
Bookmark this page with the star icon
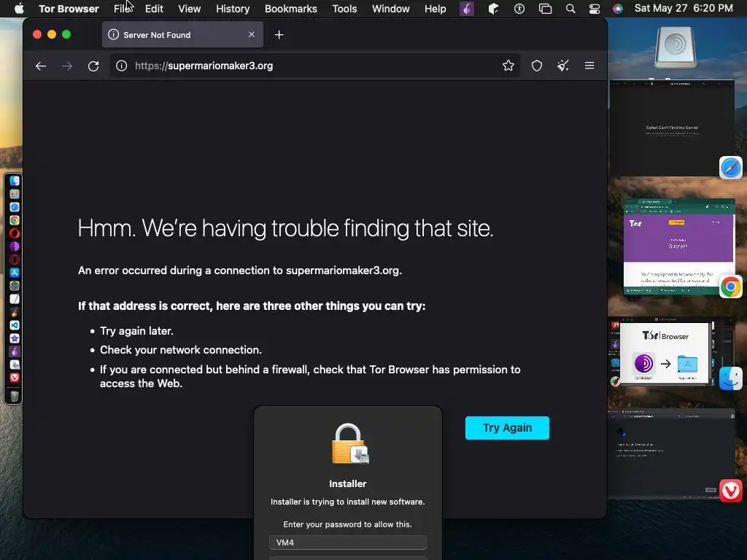point(508,66)
